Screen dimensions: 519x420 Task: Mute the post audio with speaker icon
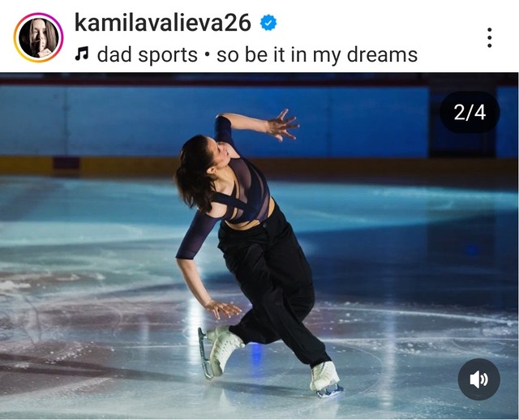tap(478, 379)
